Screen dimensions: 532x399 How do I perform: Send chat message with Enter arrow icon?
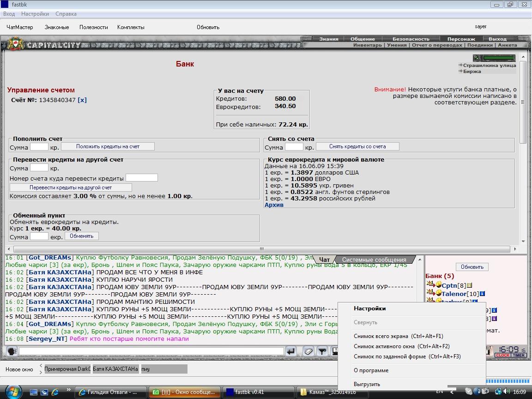(x=291, y=351)
